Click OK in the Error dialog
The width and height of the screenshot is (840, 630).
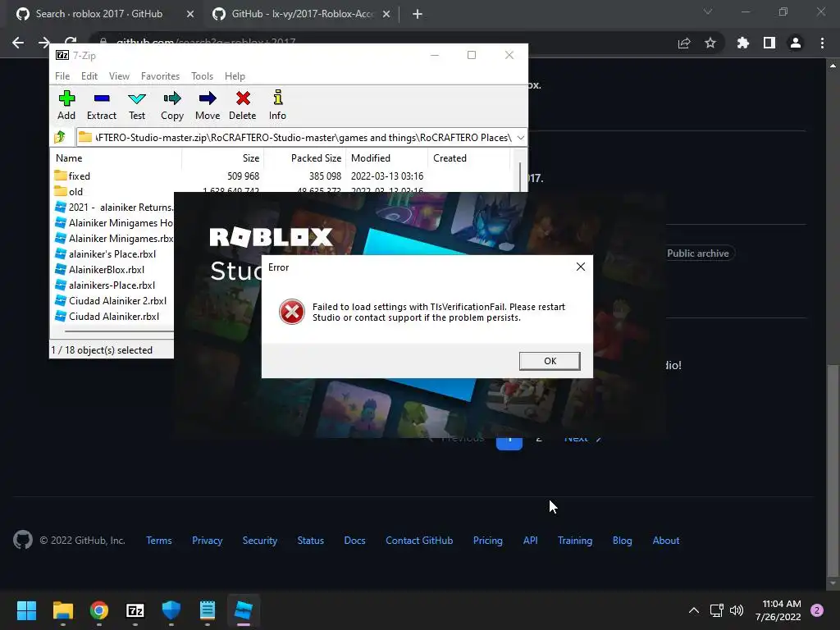click(x=550, y=361)
